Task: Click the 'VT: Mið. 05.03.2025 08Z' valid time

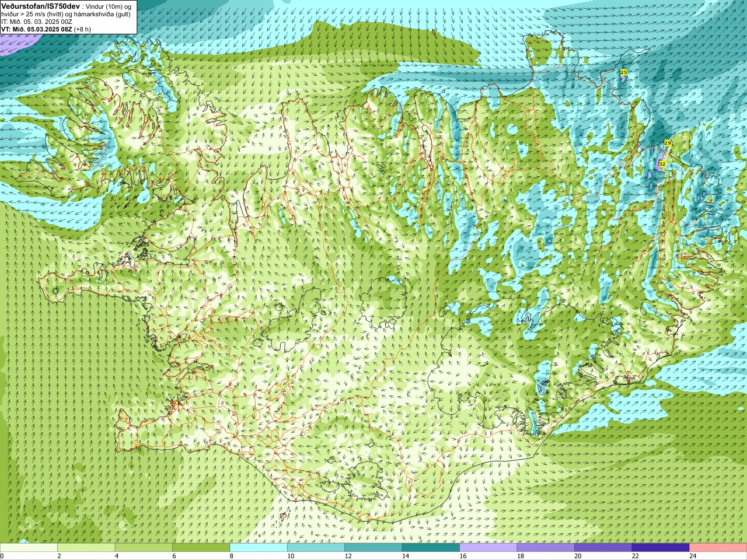Action: tap(37, 29)
